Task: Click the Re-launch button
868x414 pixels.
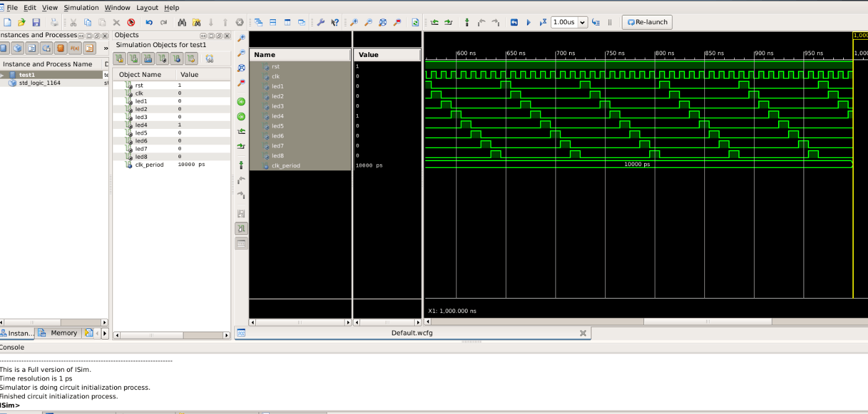Action: [647, 22]
